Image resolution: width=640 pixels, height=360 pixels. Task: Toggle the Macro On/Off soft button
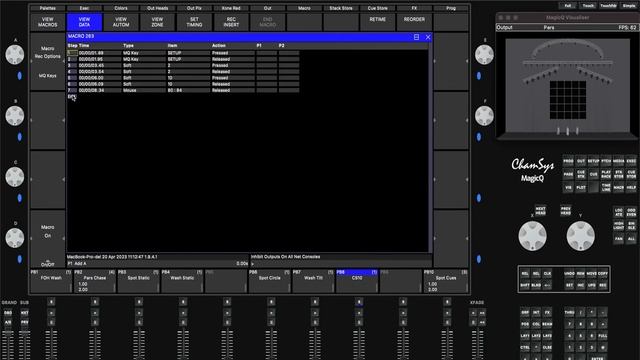point(47,239)
